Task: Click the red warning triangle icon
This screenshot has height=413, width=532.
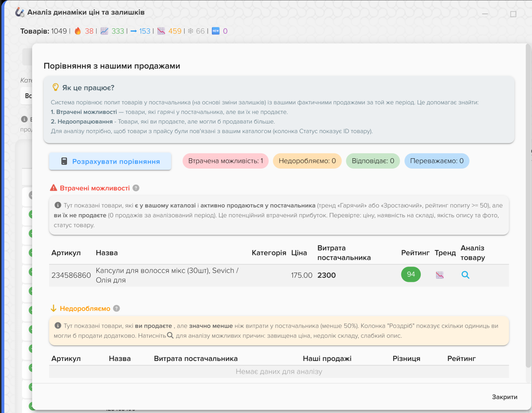Action: tap(54, 188)
